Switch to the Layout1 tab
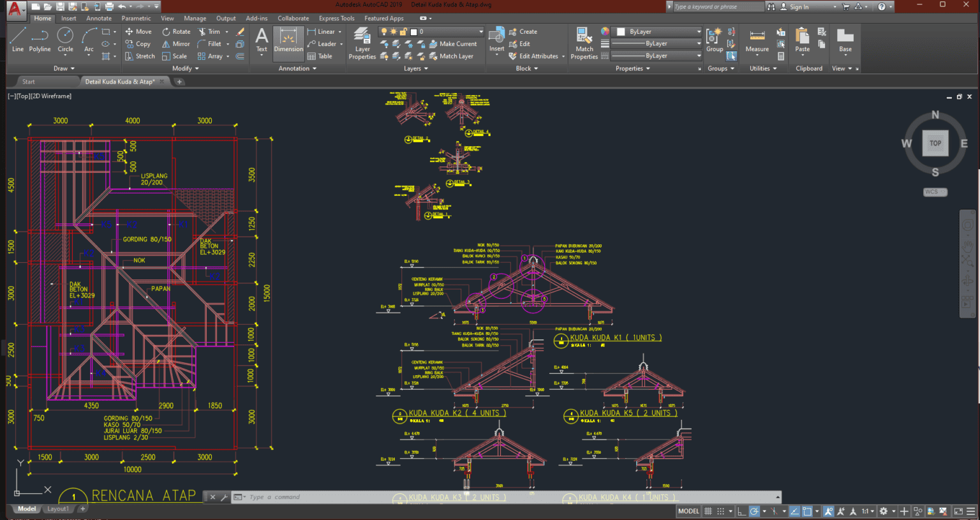Viewport: 980px width, 520px height. pyautogui.click(x=57, y=509)
